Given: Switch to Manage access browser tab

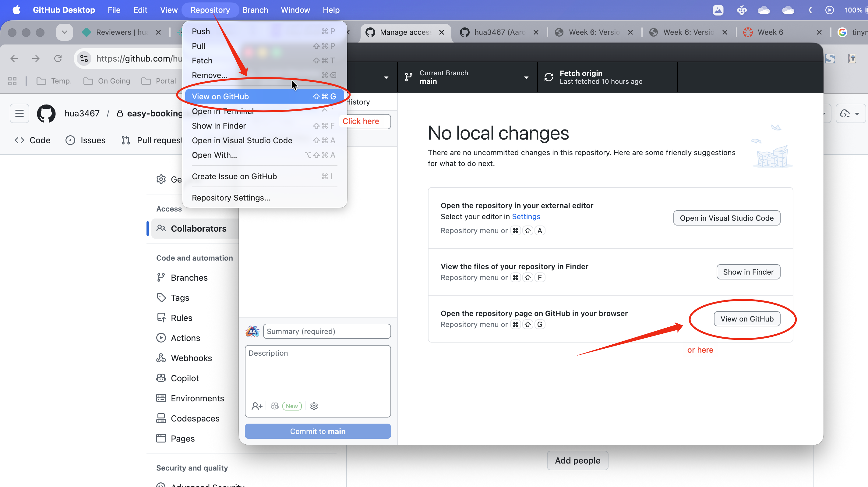Looking at the screenshot, I should [x=405, y=32].
